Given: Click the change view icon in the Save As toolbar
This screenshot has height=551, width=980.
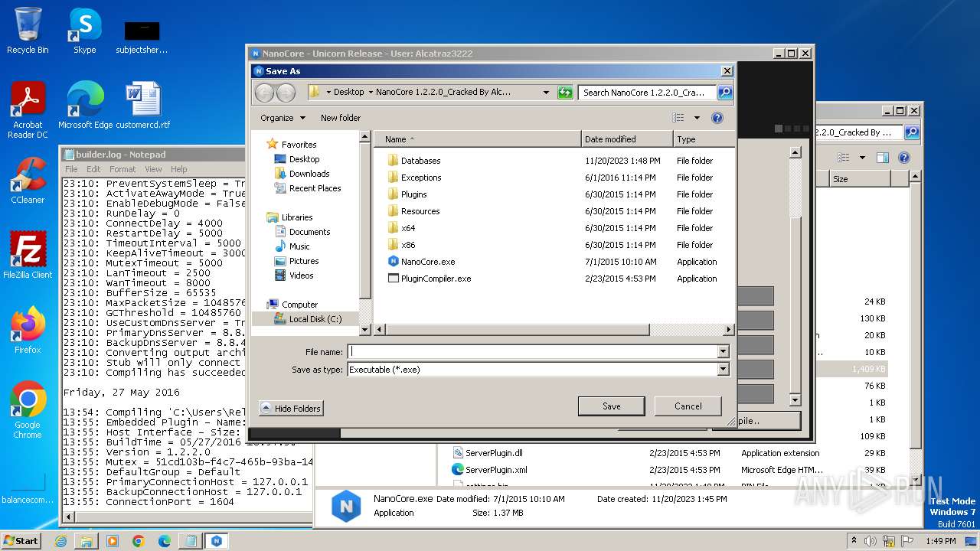Looking at the screenshot, I should (678, 118).
